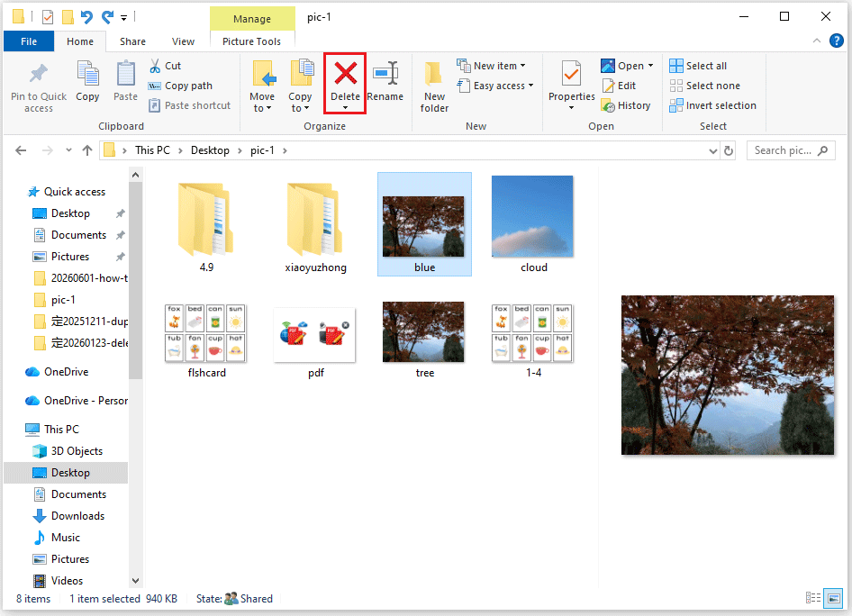Click Desktop in the address bar
This screenshot has height=616, width=852.
(210, 150)
